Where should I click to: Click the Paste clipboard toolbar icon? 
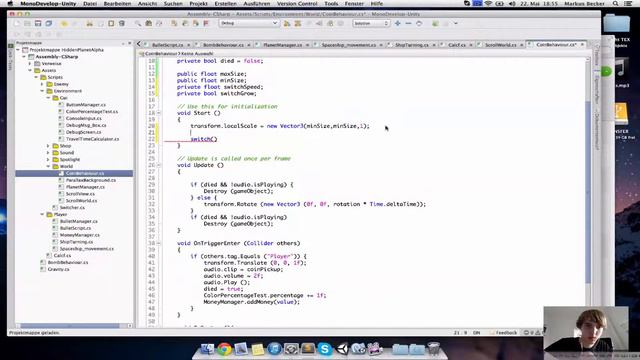111,24
